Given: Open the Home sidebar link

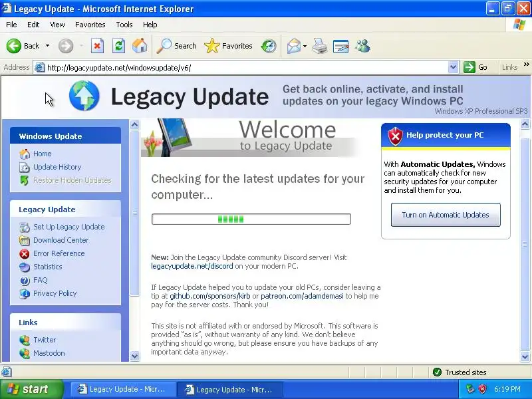Looking at the screenshot, I should coord(42,154).
